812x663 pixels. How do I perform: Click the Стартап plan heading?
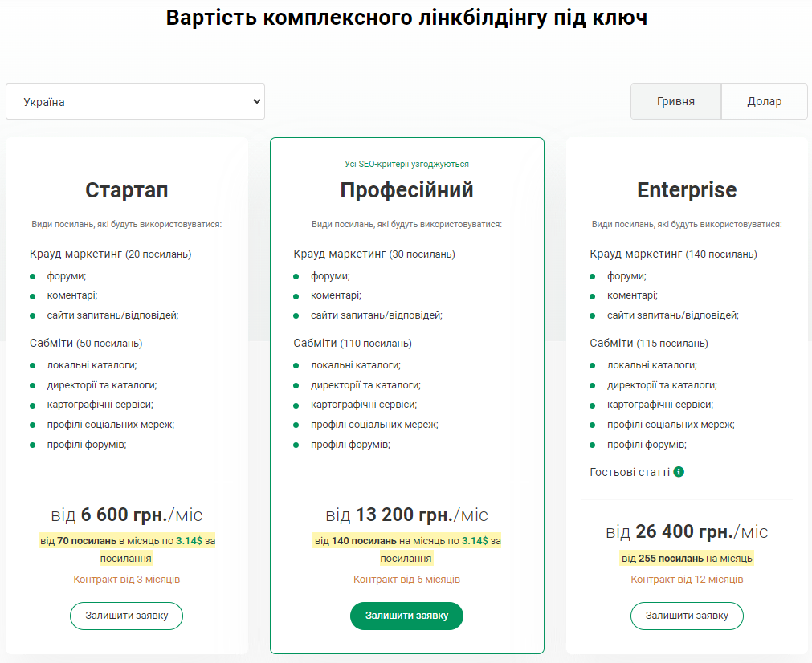[x=127, y=190]
